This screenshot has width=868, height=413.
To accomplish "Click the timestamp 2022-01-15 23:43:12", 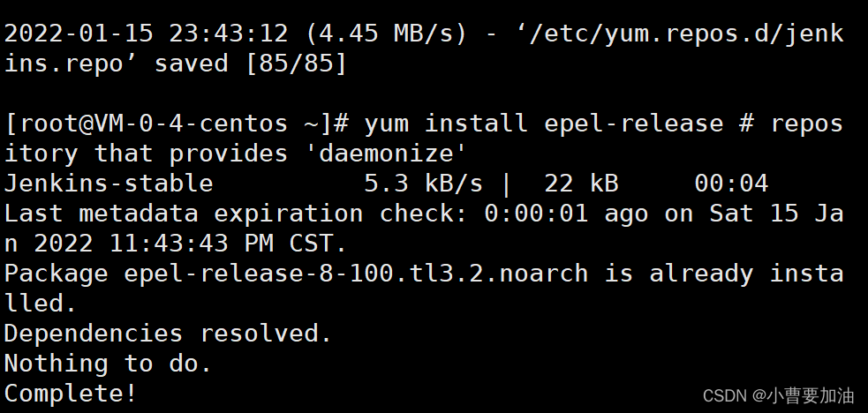I will coord(147,34).
